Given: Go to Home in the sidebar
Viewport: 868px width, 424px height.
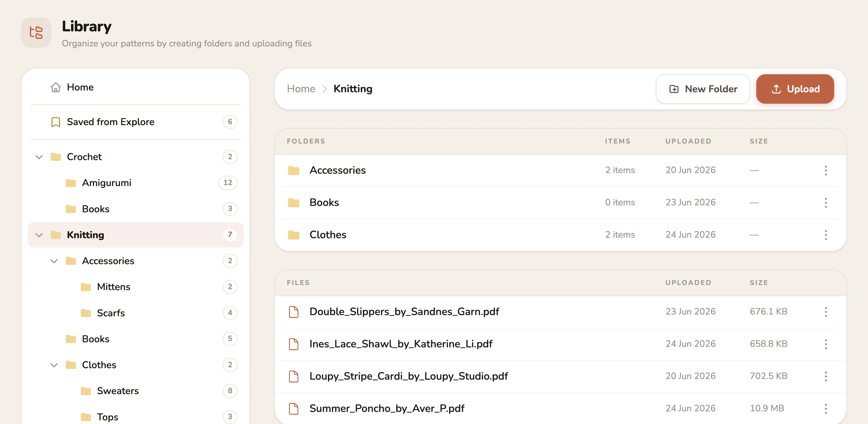Looking at the screenshot, I should (135, 87).
